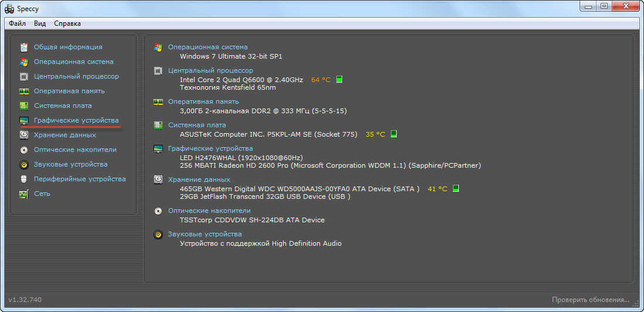Click the Сеть network icon in sidebar

(x=24, y=194)
